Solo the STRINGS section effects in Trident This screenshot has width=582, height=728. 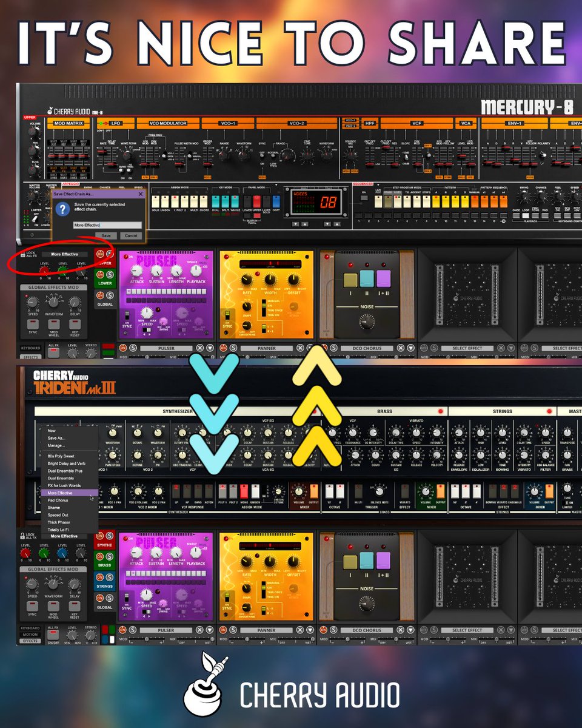coord(110,577)
